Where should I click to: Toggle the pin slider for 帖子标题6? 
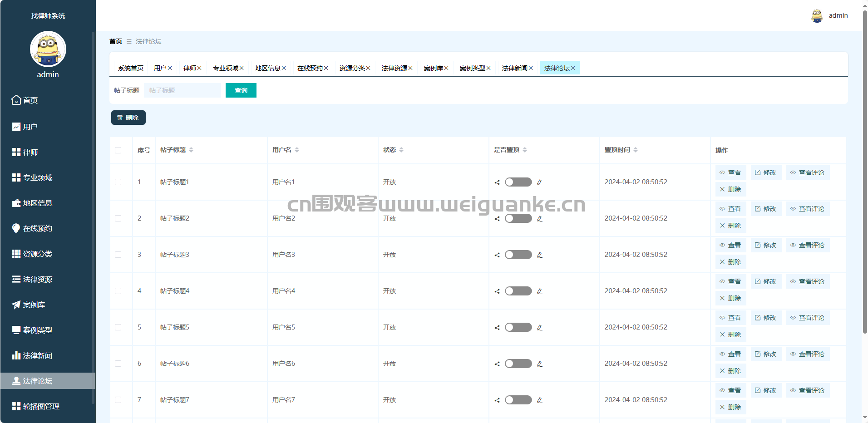click(518, 364)
